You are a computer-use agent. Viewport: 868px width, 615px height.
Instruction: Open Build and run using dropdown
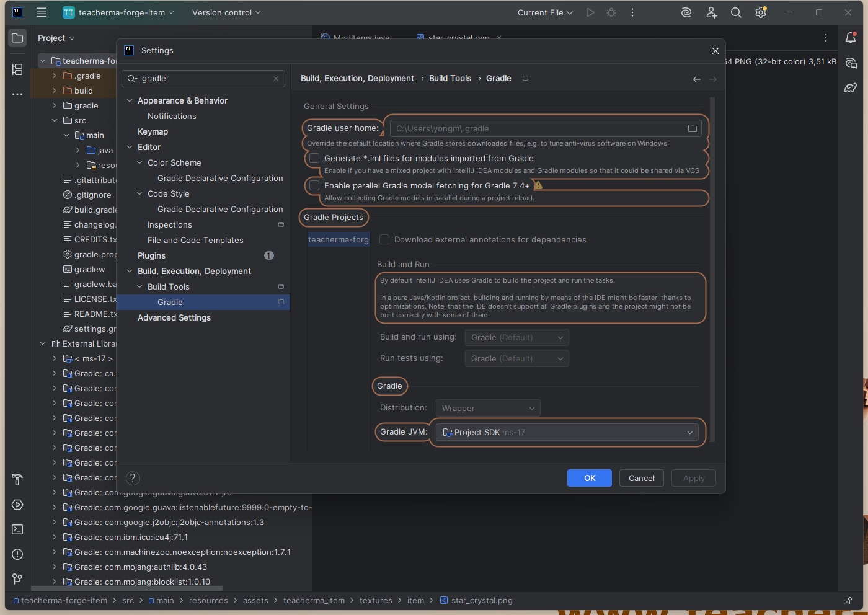point(516,337)
